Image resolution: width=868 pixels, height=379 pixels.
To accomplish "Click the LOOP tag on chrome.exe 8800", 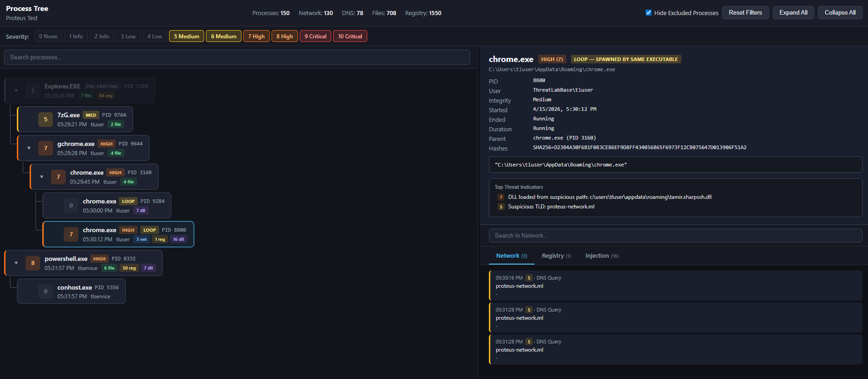I will 150,230.
